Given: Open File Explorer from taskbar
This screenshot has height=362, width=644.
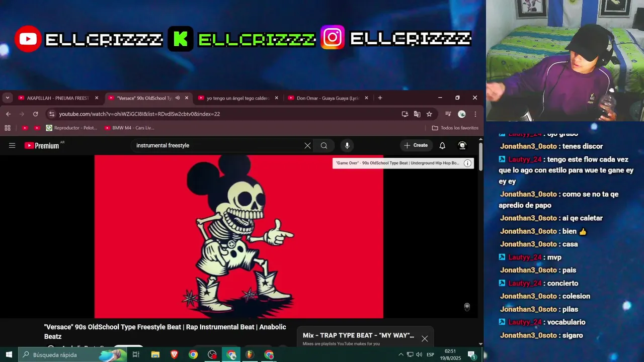Looking at the screenshot, I should (x=155, y=355).
